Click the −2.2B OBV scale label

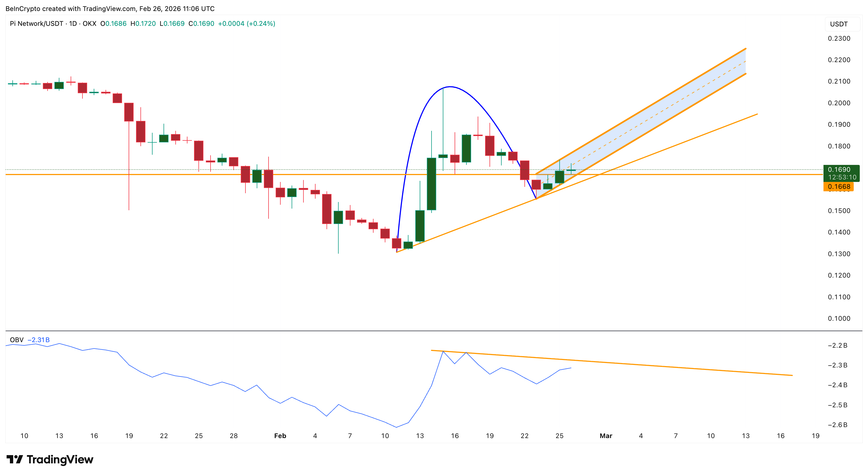837,345
